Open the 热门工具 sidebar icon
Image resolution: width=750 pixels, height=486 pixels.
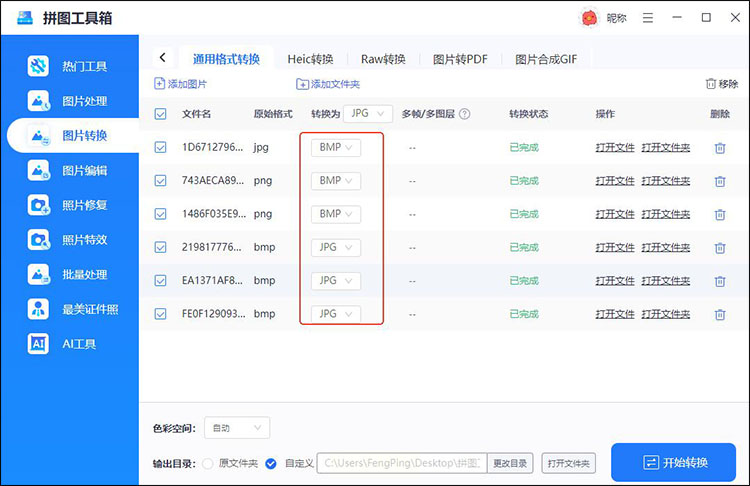tap(38, 66)
